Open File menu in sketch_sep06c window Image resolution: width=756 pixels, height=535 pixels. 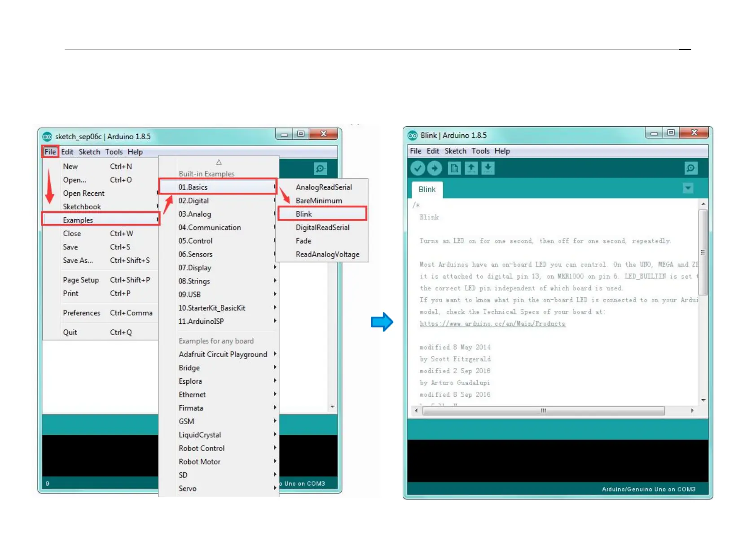click(50, 152)
